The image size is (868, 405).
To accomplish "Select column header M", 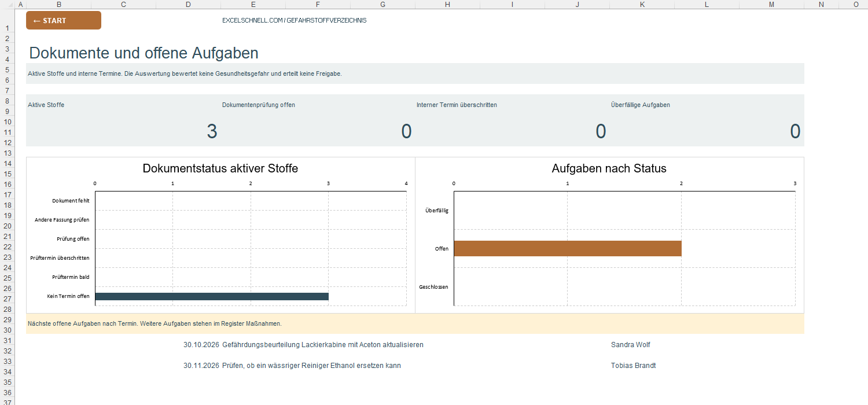I will point(772,4).
